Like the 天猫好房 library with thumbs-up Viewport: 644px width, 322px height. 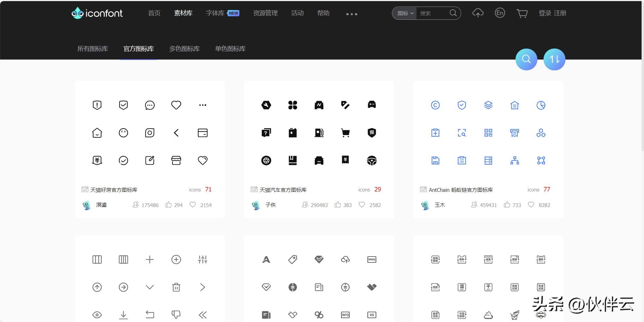(169, 205)
